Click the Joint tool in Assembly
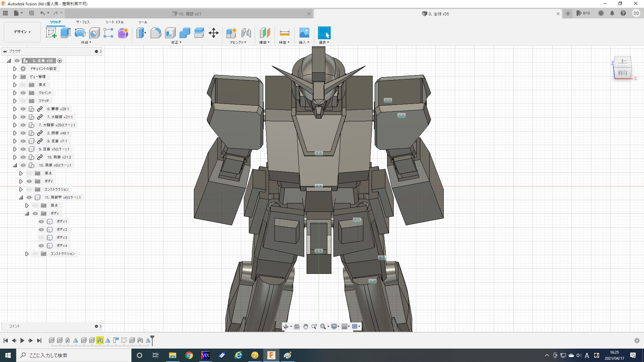644x362 pixels. 246,33
